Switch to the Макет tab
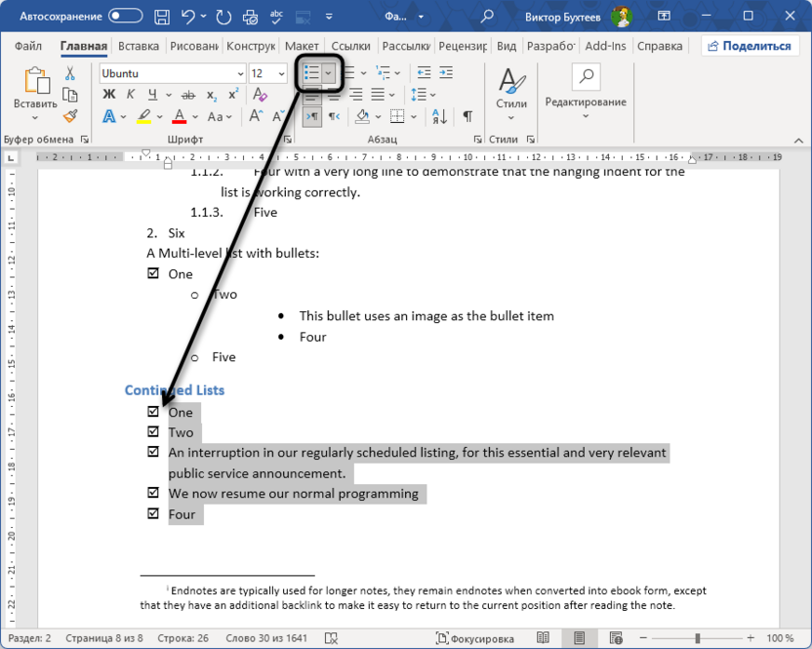The width and height of the screenshot is (812, 649). (302, 46)
